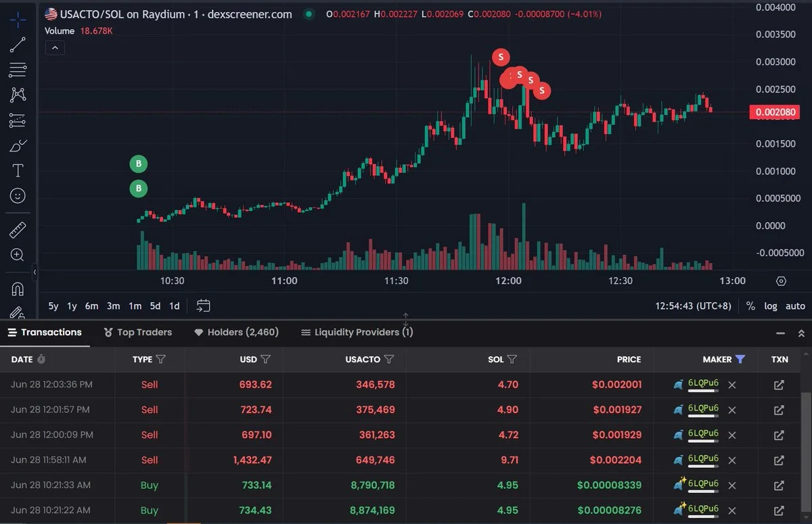Open maker 6LQPu6 in the 12:03:36 PM row

pos(703,383)
